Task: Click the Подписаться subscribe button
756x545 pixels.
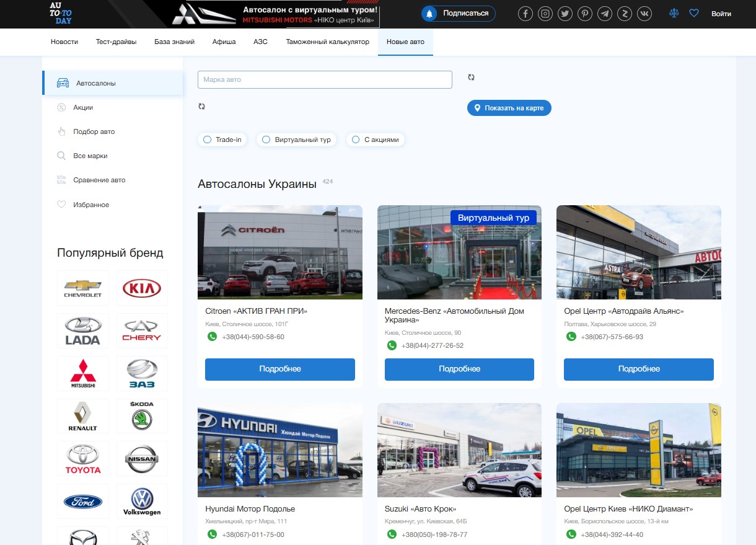Action: click(x=459, y=14)
